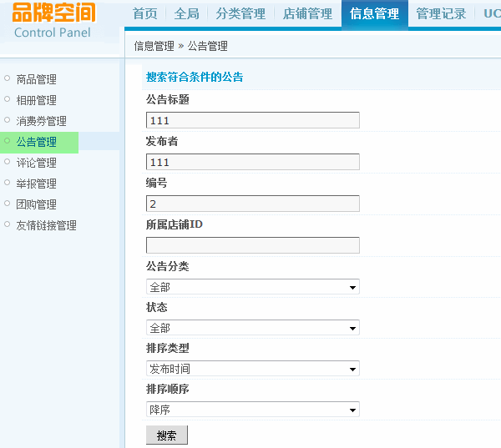501x448 pixels.
Task: Open the 状态 dropdown
Action: [253, 328]
